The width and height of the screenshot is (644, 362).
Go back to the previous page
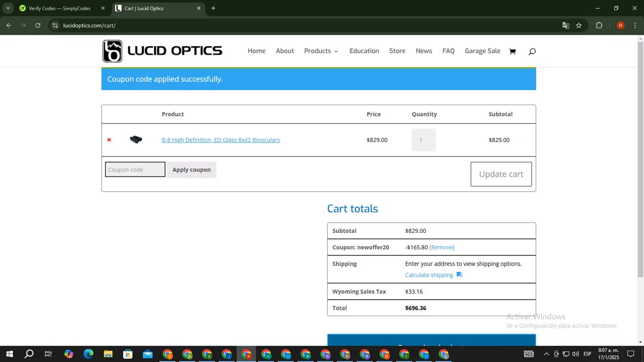click(x=9, y=25)
